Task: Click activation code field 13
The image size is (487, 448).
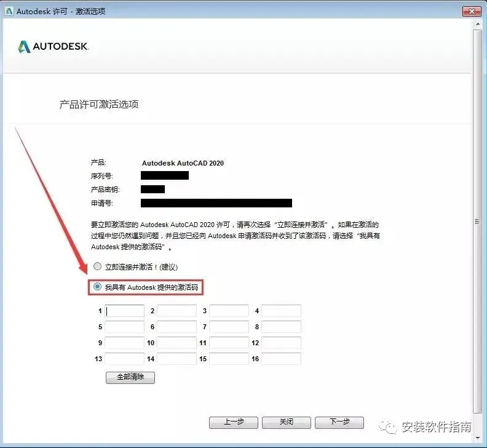Action: [125, 359]
